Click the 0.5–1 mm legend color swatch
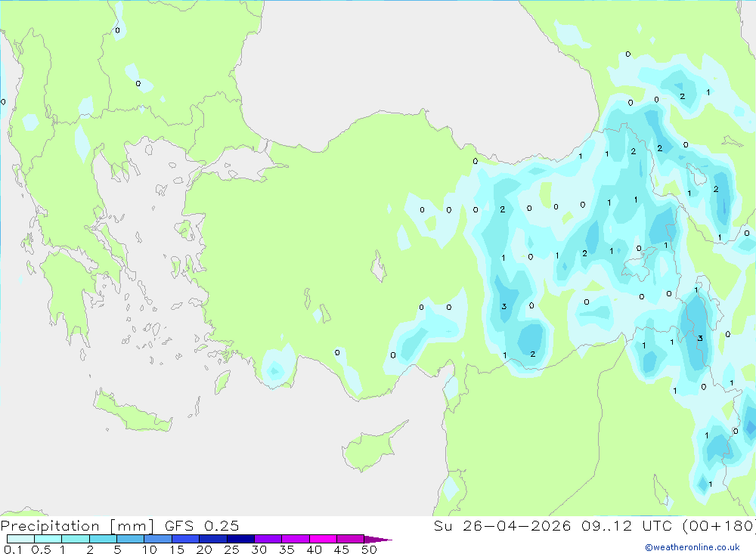 [48, 539]
